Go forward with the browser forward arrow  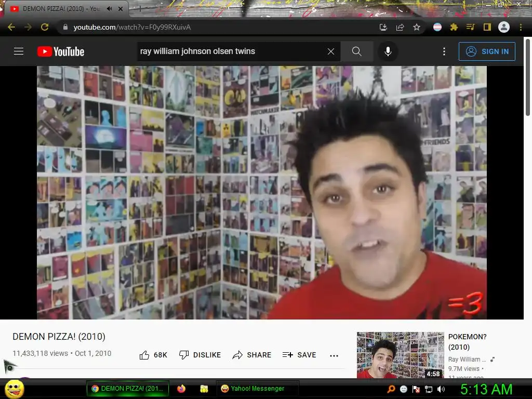[28, 27]
